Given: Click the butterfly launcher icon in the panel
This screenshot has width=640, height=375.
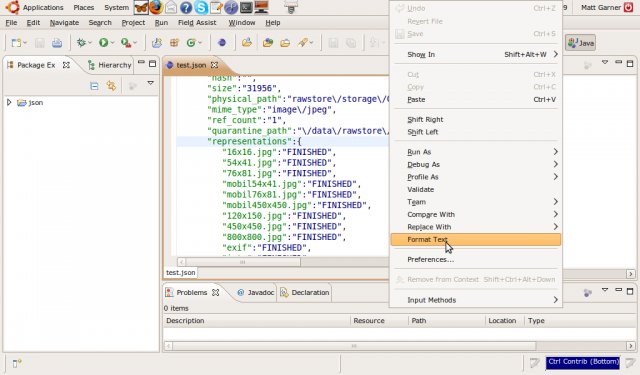Looking at the screenshot, I should [x=141, y=7].
